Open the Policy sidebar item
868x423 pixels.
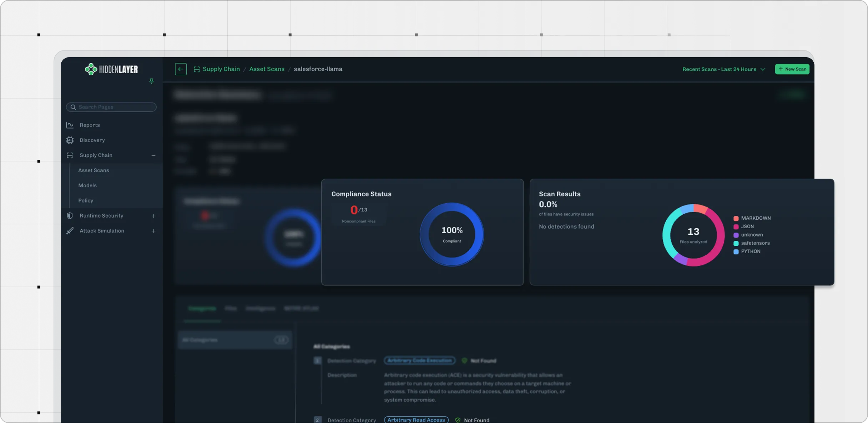(86, 200)
